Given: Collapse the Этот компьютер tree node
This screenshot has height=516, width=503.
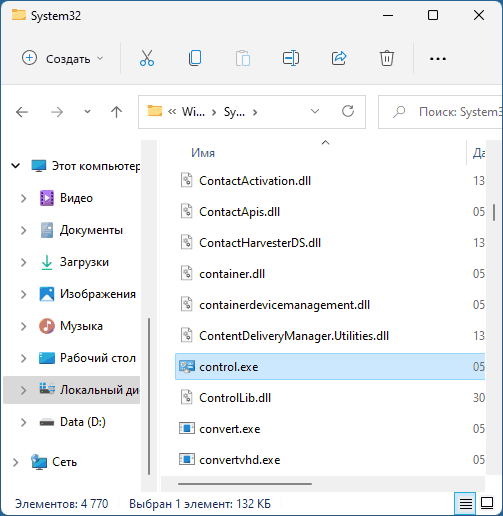Looking at the screenshot, I should (x=16, y=166).
